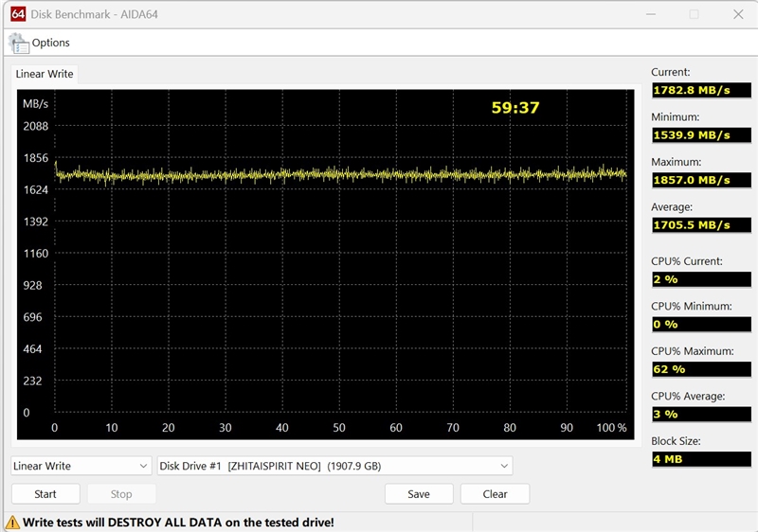Click the 59:37 elapsed timer on graph
The image size is (758, 532).
coord(514,108)
